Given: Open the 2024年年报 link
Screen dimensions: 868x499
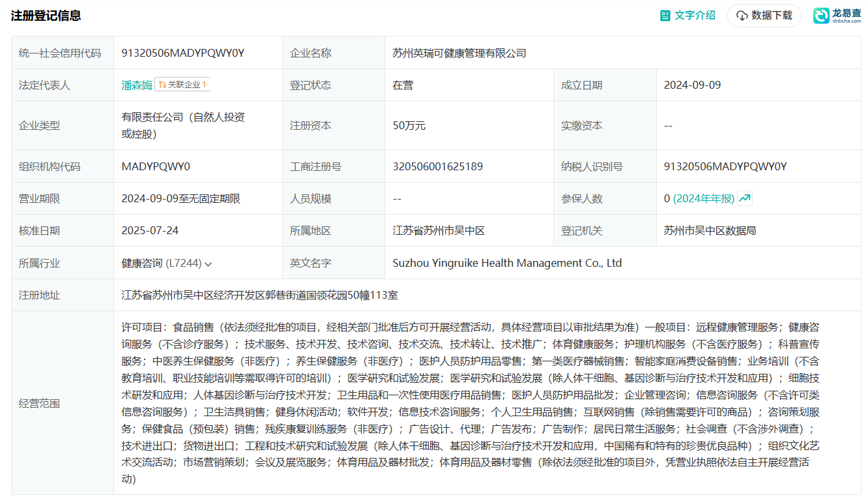Looking at the screenshot, I should tap(704, 198).
